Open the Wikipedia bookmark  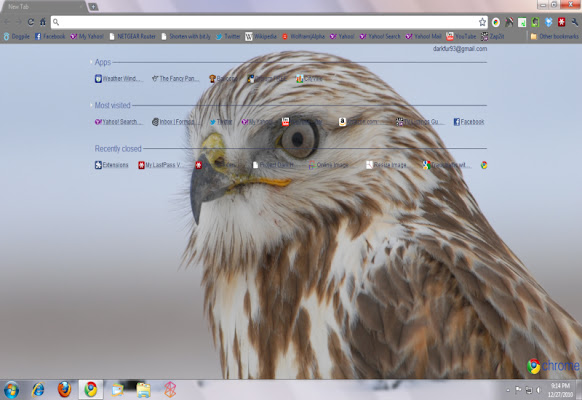[x=261, y=36]
